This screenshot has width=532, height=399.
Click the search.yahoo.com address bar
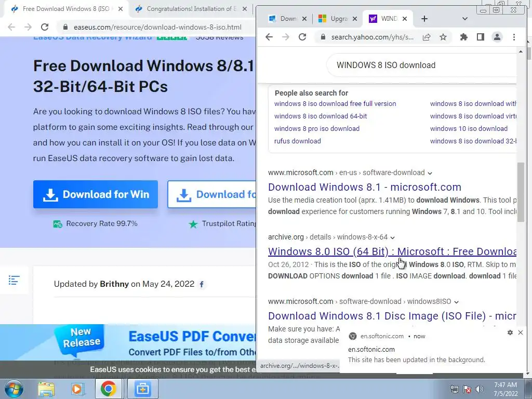pyautogui.click(x=372, y=37)
